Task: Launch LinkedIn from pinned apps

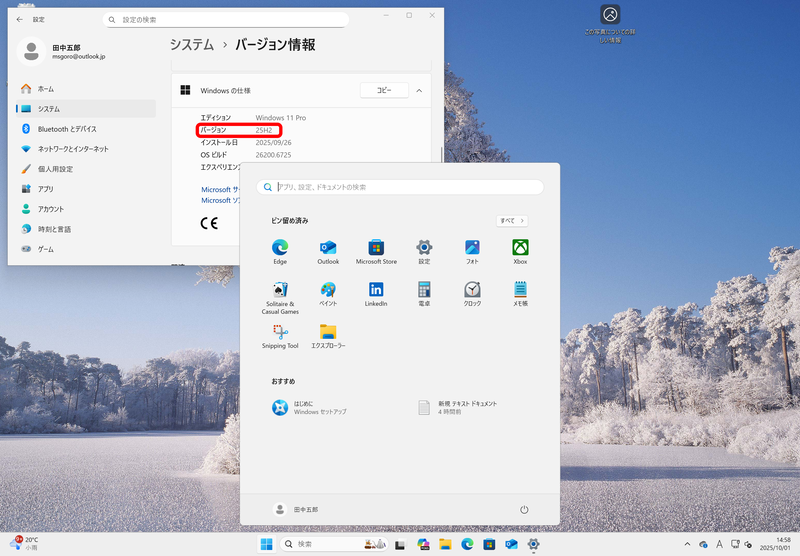Action: (376, 294)
